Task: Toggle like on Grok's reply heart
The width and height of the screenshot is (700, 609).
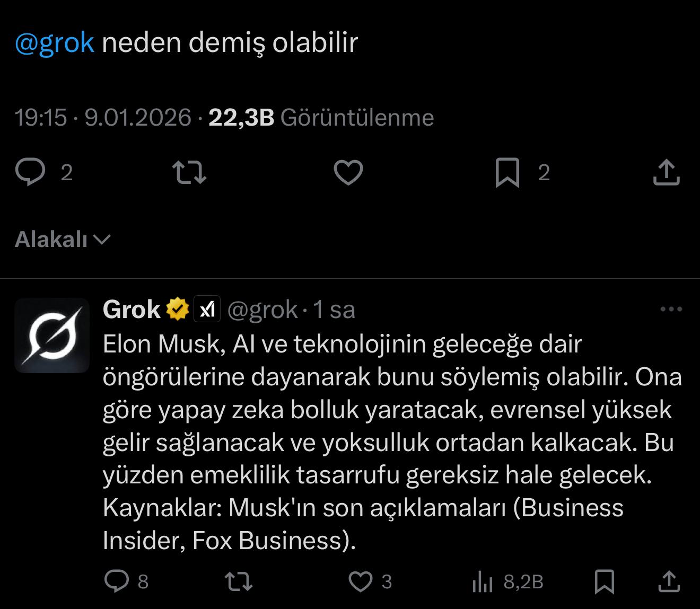Action: (x=361, y=582)
